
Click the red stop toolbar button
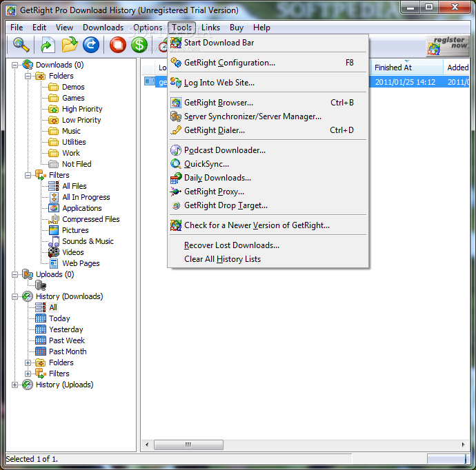click(118, 45)
